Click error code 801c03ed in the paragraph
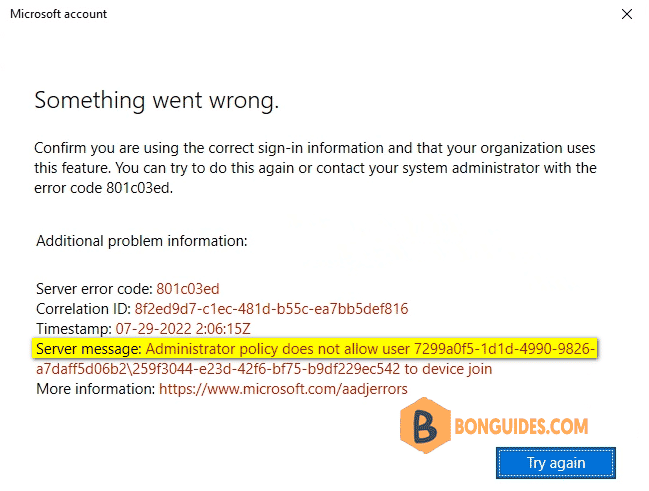 click(x=139, y=188)
